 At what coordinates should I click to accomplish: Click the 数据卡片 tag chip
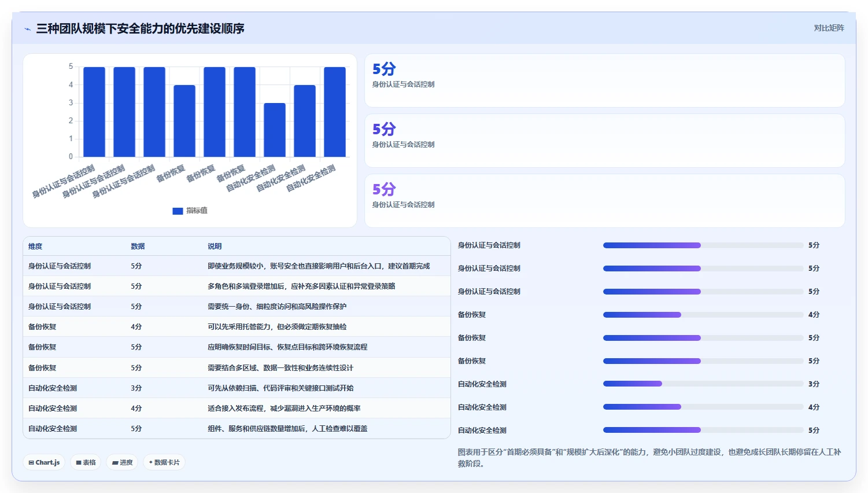click(164, 462)
